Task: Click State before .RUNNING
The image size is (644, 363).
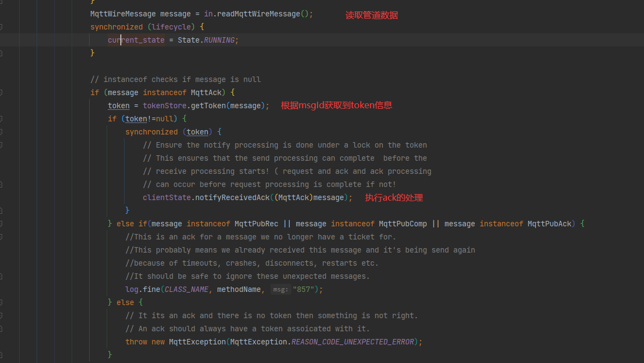Action: 189,40
